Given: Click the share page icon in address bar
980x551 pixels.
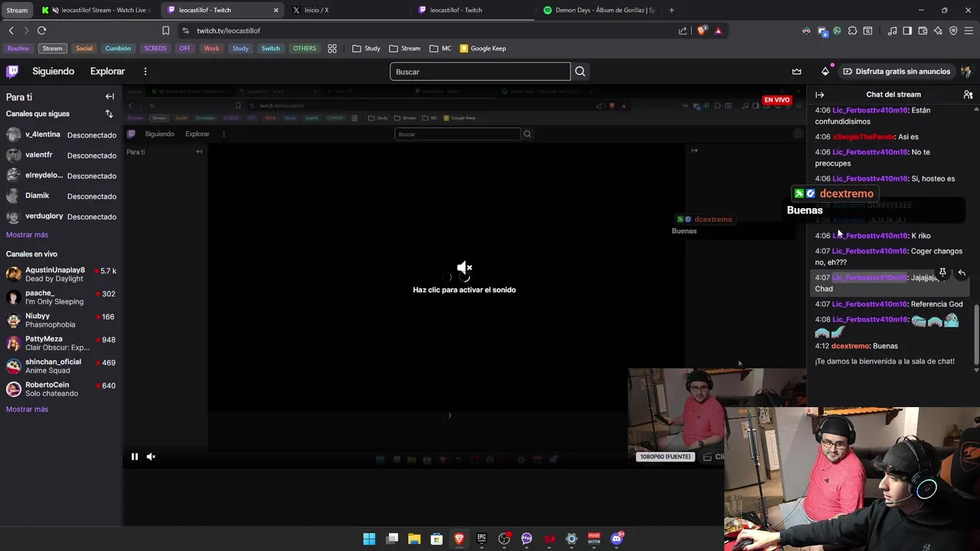Looking at the screenshot, I should coord(683,31).
